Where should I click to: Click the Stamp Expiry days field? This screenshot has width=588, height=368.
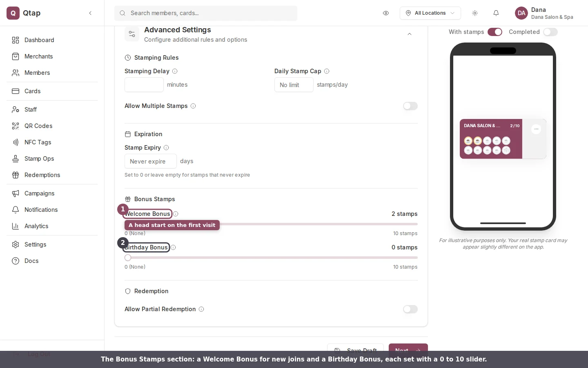point(151,161)
